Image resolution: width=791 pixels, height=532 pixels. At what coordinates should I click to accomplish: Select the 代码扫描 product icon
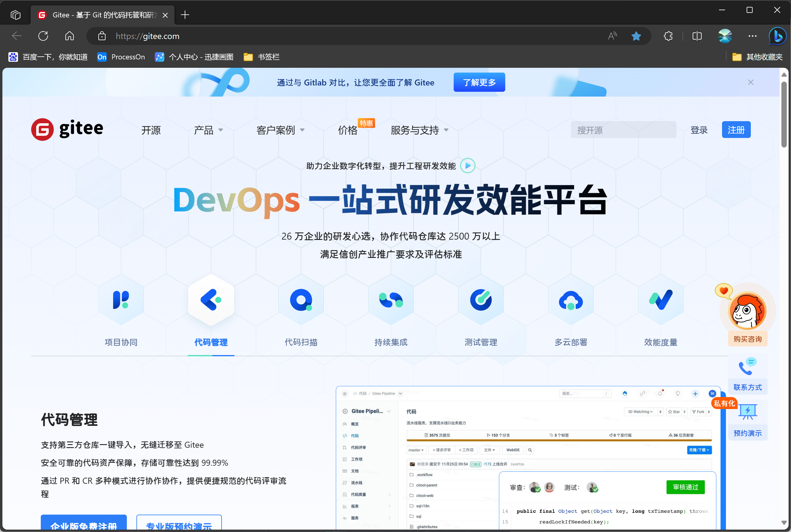tap(301, 300)
